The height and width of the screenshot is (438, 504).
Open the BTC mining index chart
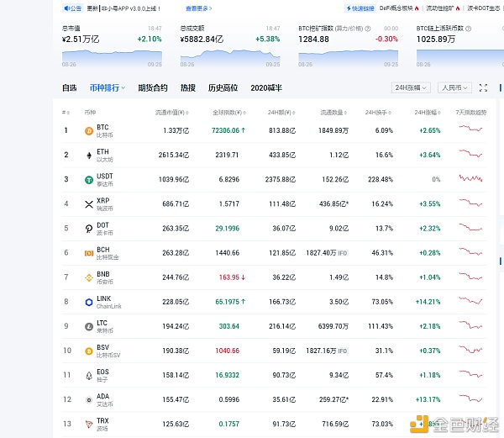[348, 58]
